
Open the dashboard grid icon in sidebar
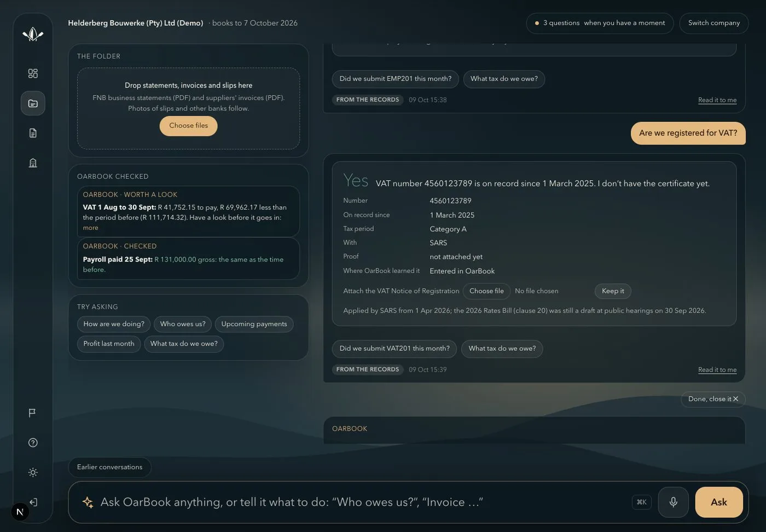[x=33, y=73]
